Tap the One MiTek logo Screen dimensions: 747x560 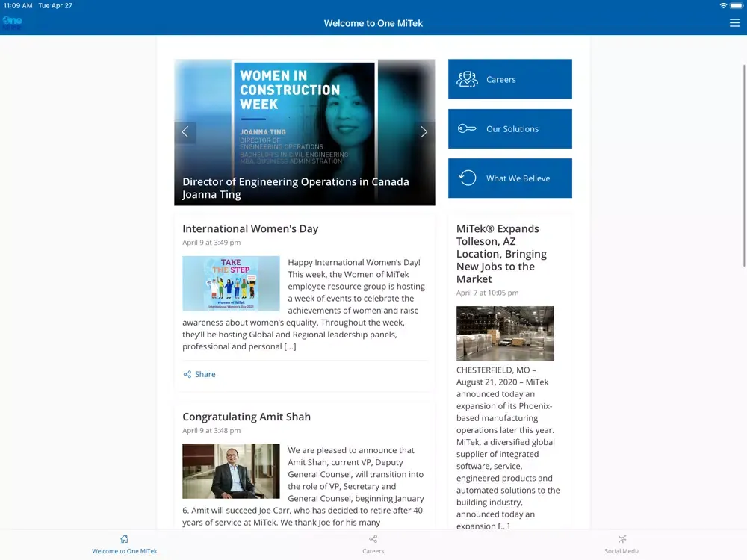pyautogui.click(x=12, y=22)
